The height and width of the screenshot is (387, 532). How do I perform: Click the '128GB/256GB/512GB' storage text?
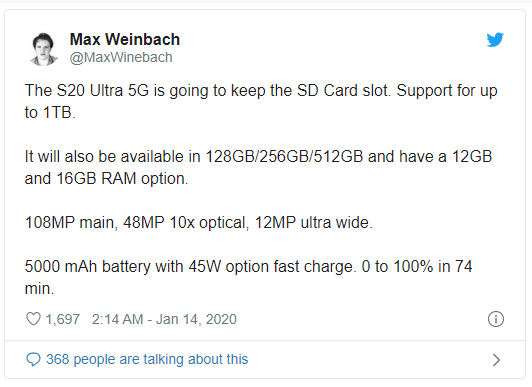[284, 157]
